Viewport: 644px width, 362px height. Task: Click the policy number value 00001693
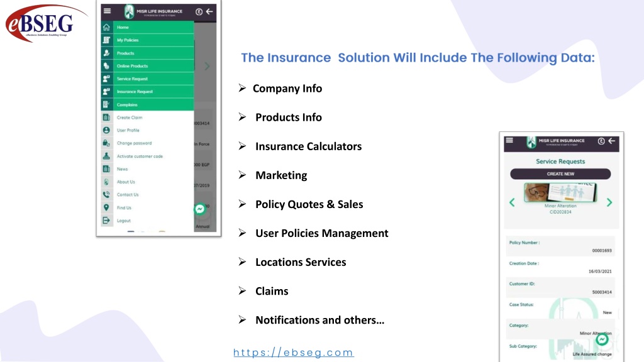coord(602,250)
